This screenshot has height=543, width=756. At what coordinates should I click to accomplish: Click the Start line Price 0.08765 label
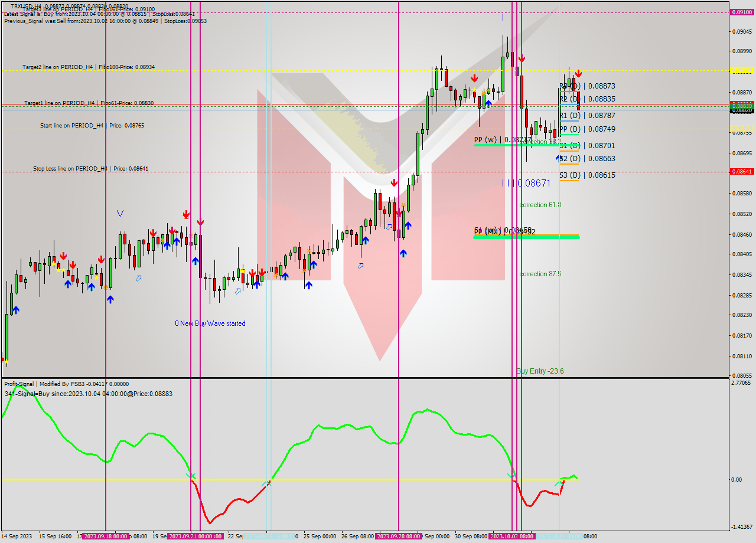point(92,125)
